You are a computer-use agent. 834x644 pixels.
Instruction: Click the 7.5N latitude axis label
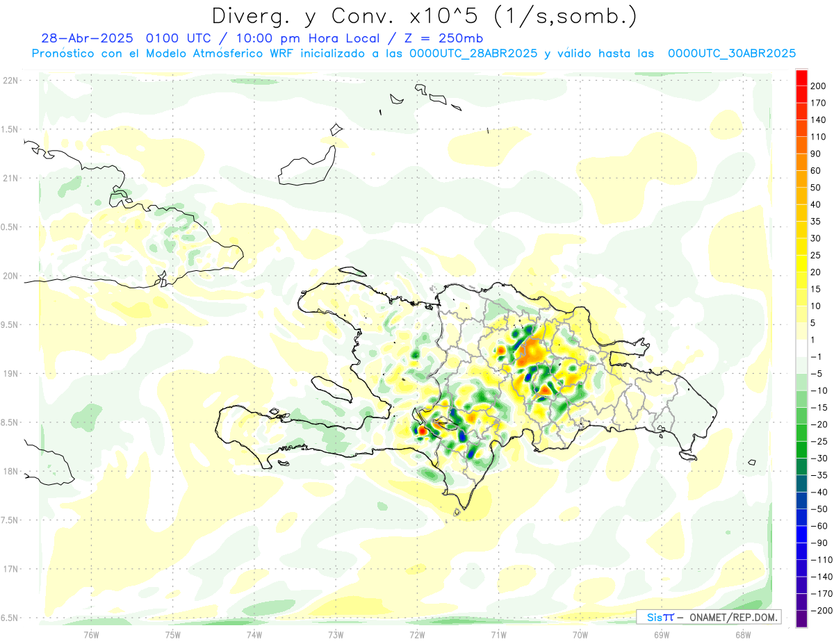pos(10,520)
